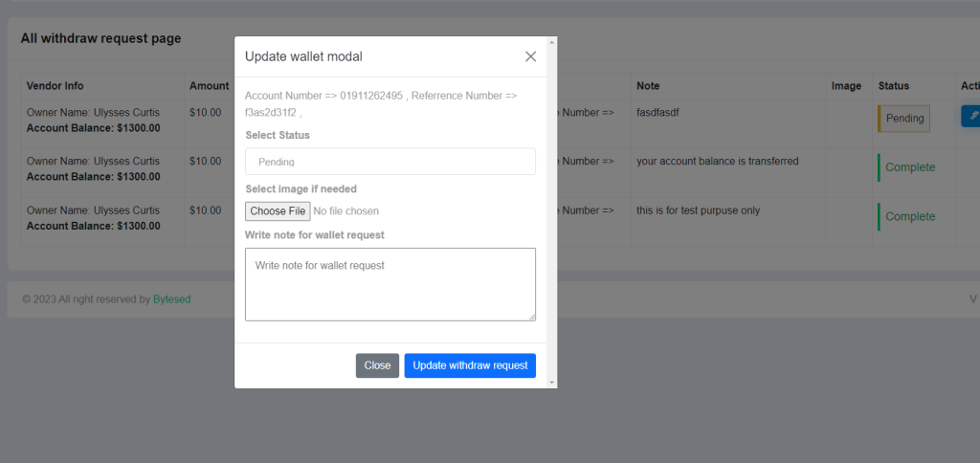Select note 'this is for test purpuse only'
980x463 pixels.
point(698,210)
